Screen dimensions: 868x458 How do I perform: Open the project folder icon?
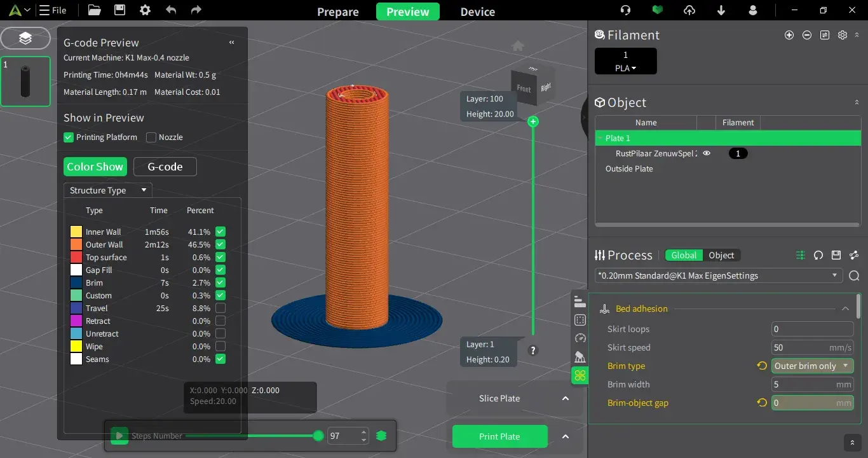[x=94, y=10]
